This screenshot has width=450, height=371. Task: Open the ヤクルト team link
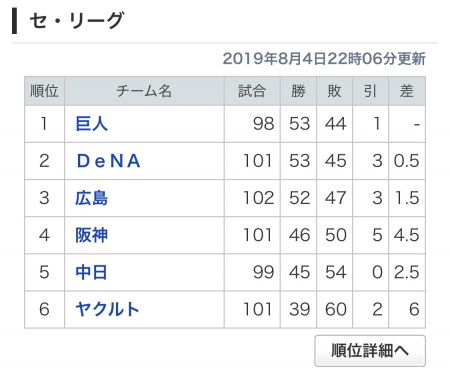point(107,309)
